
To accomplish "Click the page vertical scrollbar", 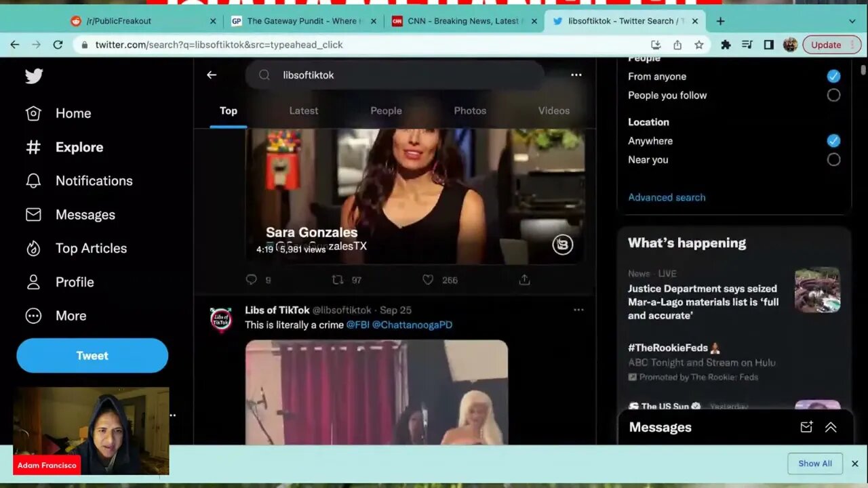I will [x=863, y=70].
